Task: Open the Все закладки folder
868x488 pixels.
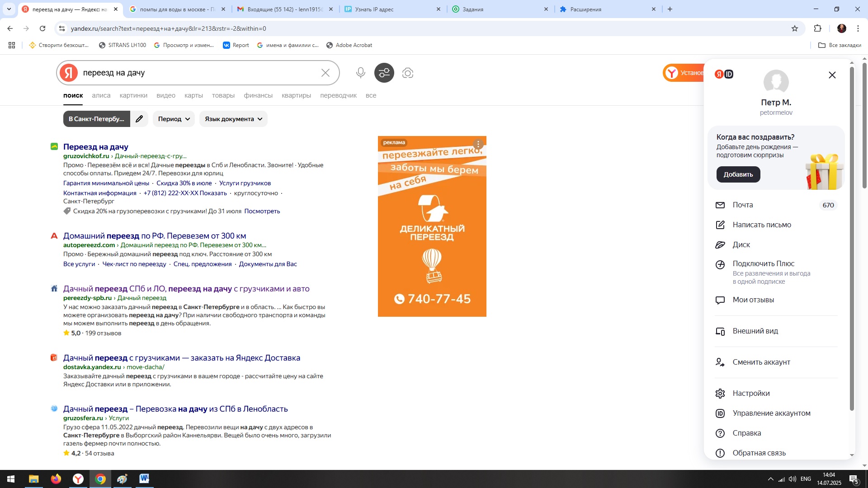Action: [x=840, y=45]
